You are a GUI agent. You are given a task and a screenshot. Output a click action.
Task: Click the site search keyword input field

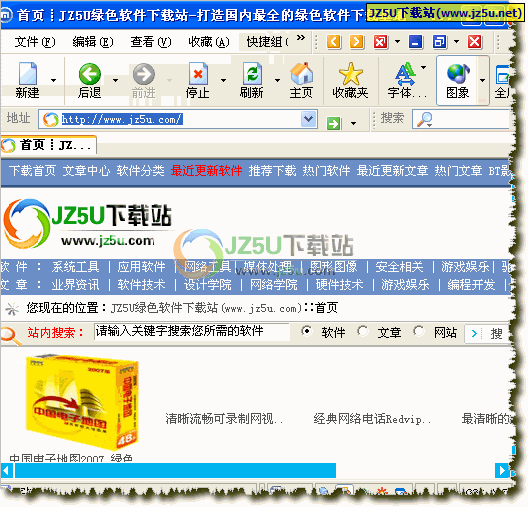tap(191, 332)
